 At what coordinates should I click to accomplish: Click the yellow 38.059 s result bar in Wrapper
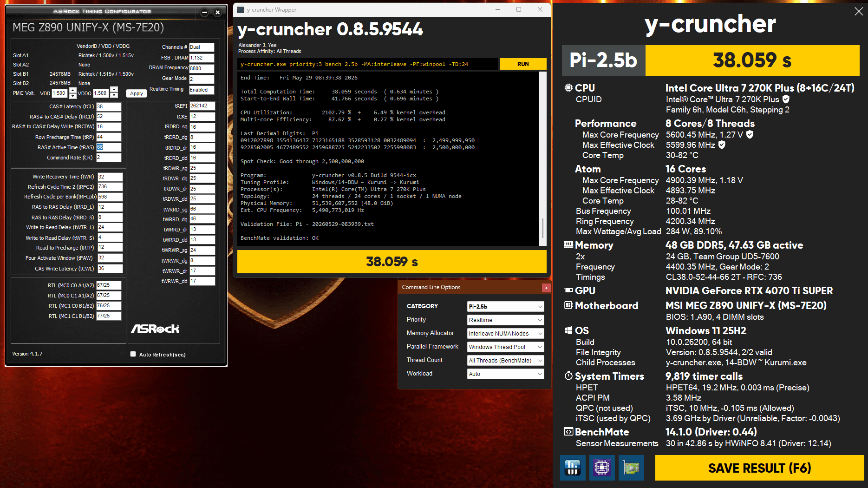(x=392, y=262)
